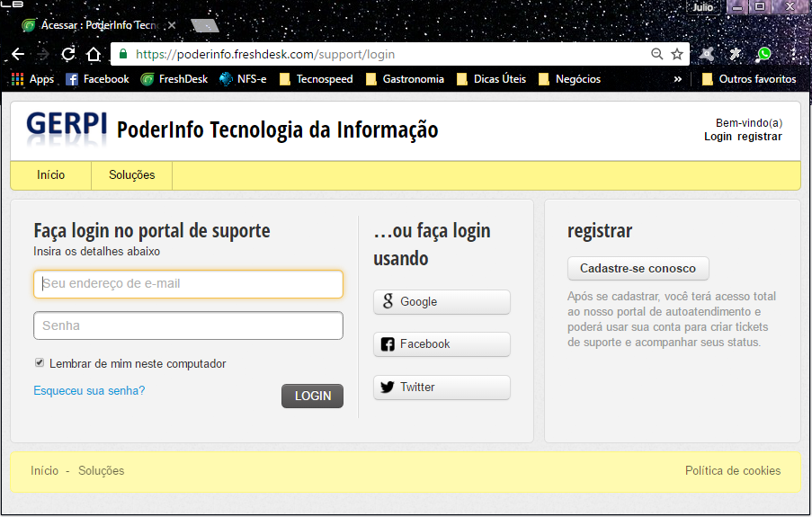Toggle Lembrar de mim neste computador checkbox
The image size is (812, 517).
40,362
